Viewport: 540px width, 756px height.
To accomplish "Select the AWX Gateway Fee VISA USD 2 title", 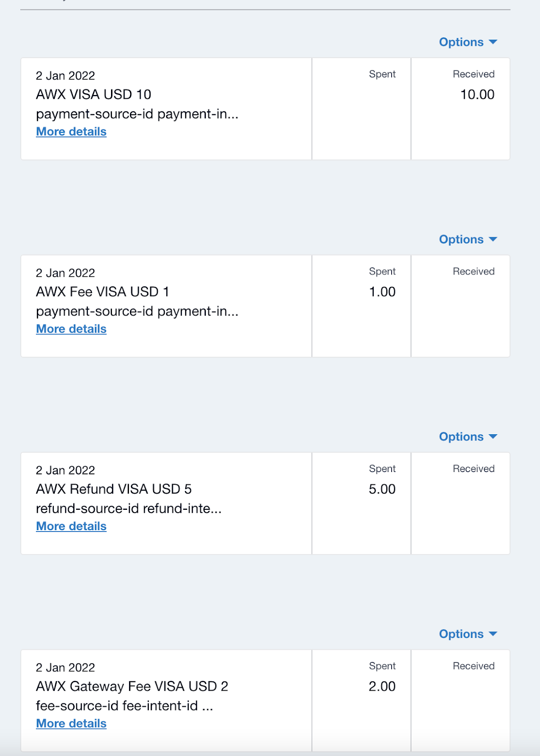I will pos(132,687).
